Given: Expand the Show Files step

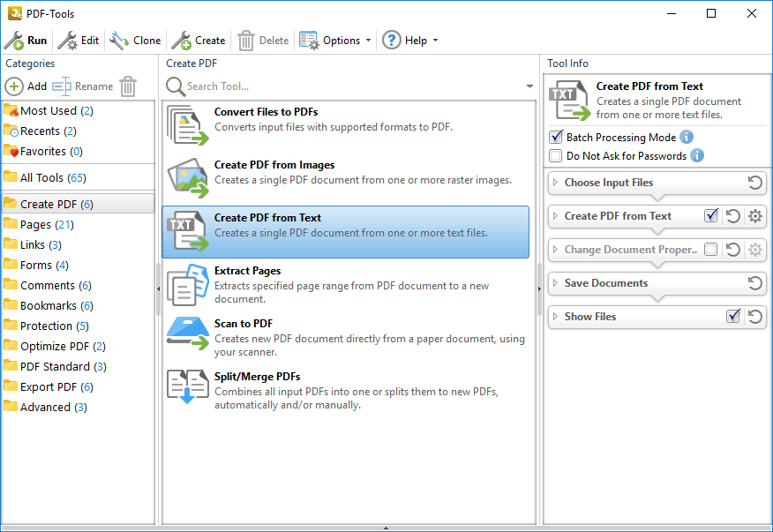Looking at the screenshot, I should coord(556,317).
